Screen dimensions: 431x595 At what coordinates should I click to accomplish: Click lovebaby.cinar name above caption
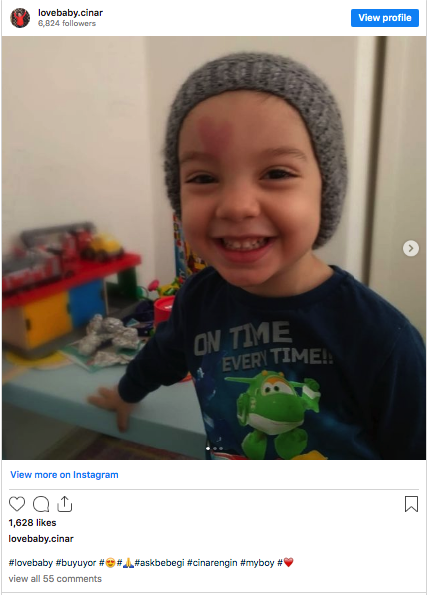[41, 539]
